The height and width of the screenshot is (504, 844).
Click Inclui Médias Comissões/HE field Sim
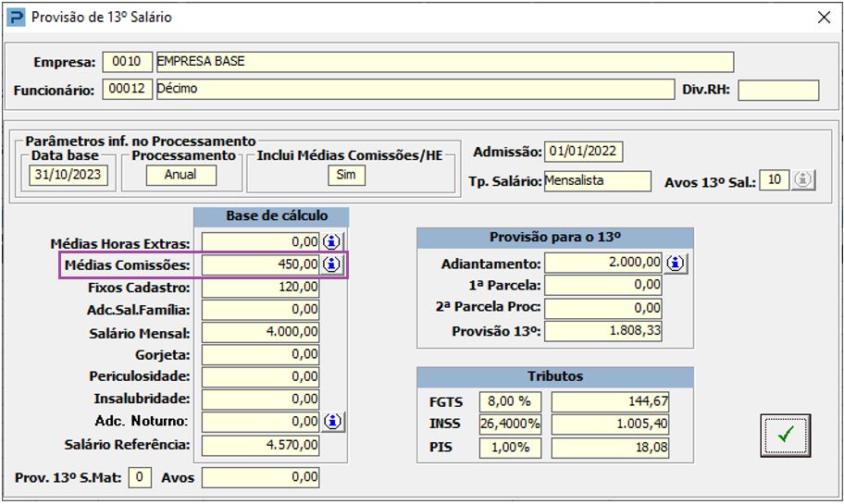[346, 175]
